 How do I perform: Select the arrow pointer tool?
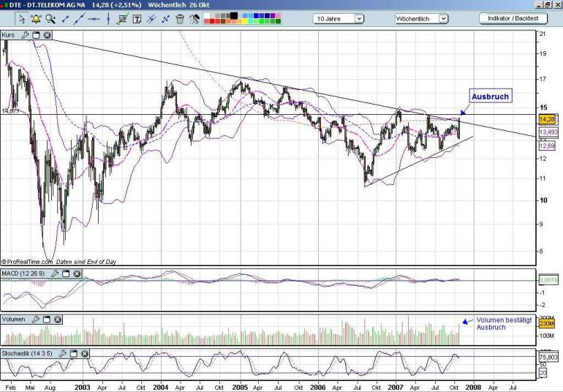click(x=22, y=19)
